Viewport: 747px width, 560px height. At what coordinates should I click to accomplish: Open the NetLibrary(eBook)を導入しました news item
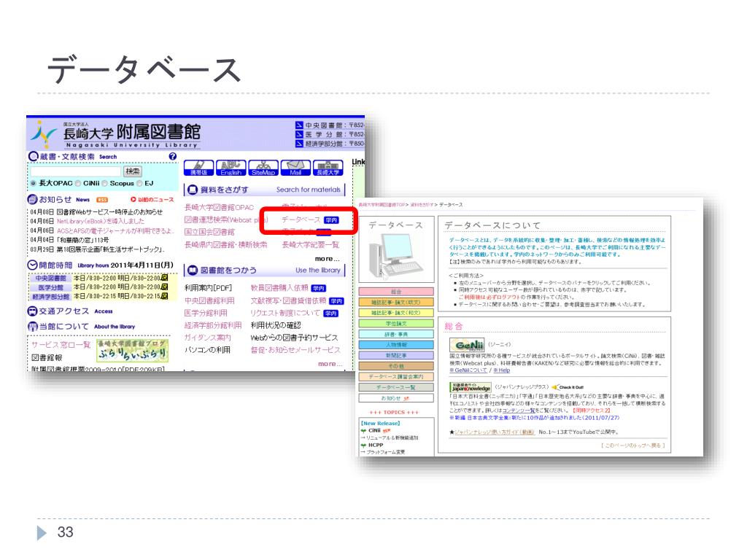pyautogui.click(x=101, y=222)
